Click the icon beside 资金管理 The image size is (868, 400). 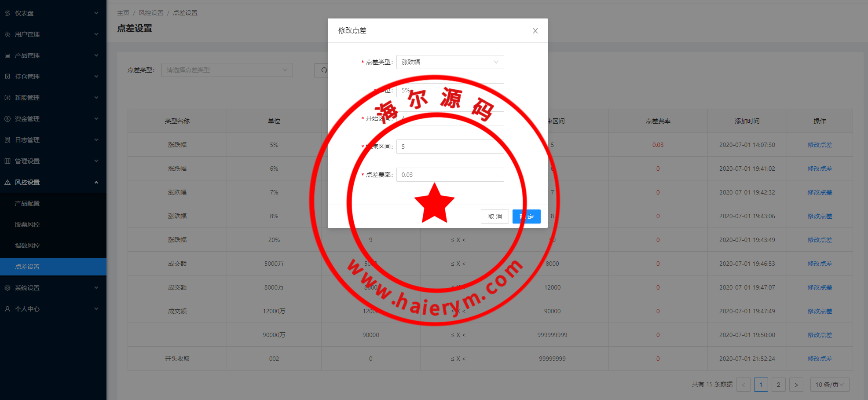7,119
